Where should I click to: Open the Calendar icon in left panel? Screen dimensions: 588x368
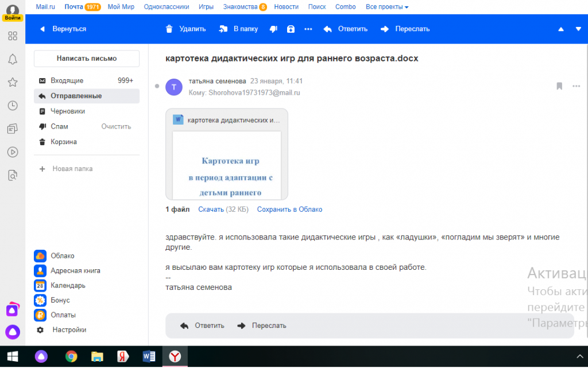[40, 285]
